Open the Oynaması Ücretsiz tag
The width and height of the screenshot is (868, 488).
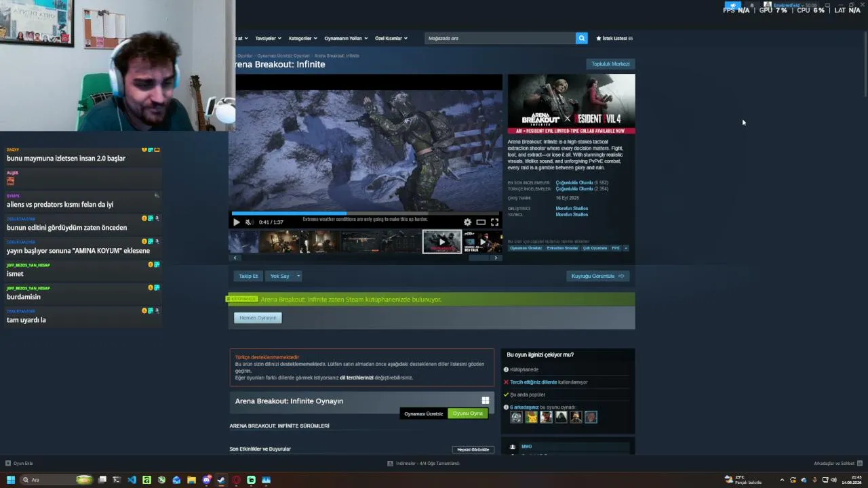(526, 248)
